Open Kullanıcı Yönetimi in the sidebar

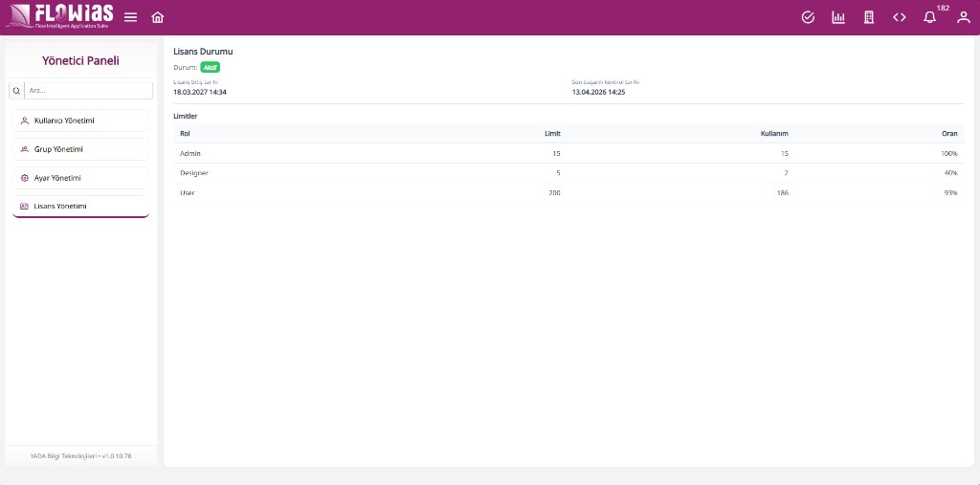80,121
